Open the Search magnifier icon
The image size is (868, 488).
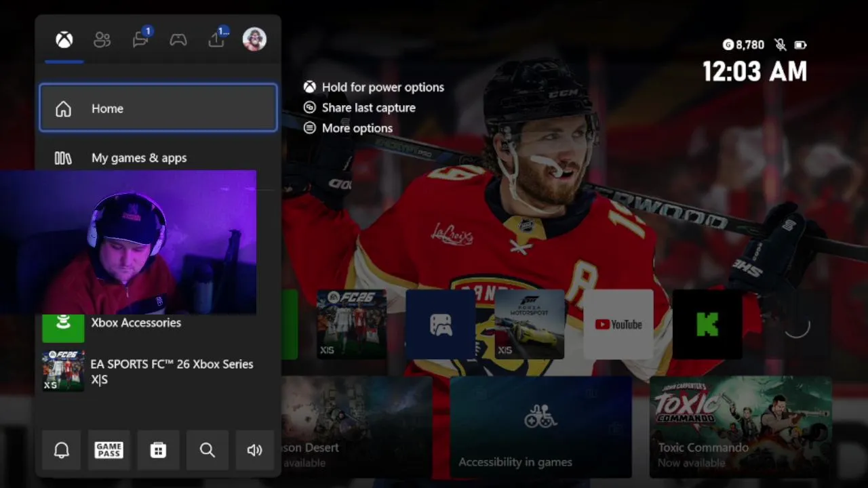point(207,450)
